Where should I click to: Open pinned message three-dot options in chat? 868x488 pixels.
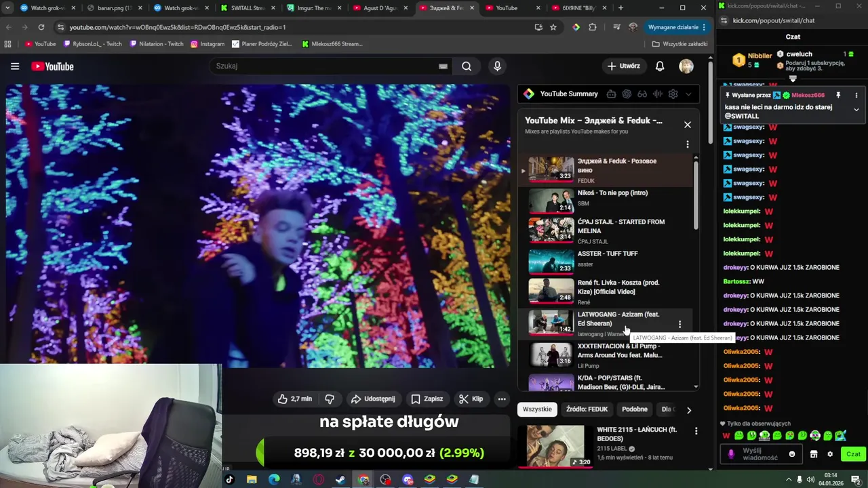coord(856,96)
